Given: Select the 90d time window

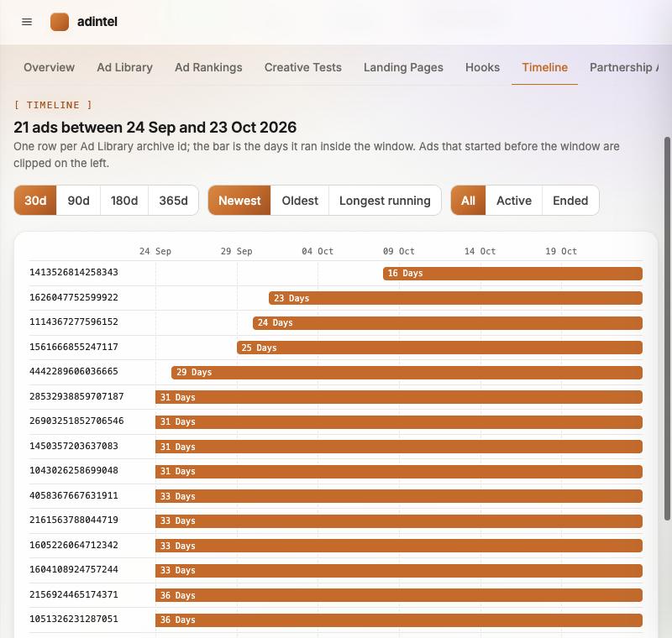Looking at the screenshot, I should 78,201.
